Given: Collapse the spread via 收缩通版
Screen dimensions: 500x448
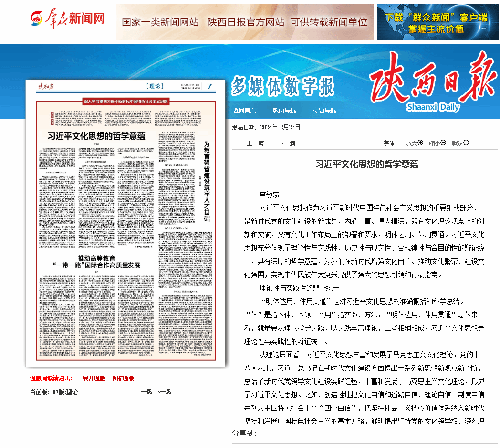Looking at the screenshot, I should tap(123, 378).
